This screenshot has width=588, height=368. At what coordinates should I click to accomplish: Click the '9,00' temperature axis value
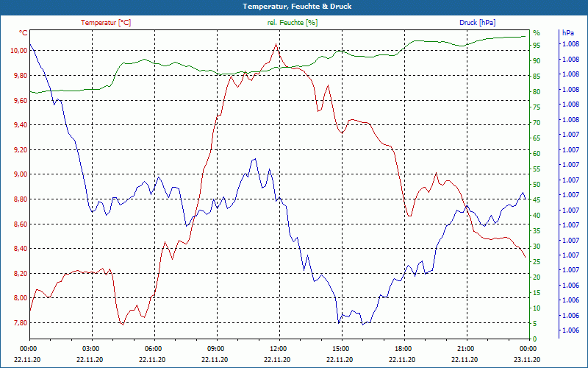coord(21,174)
